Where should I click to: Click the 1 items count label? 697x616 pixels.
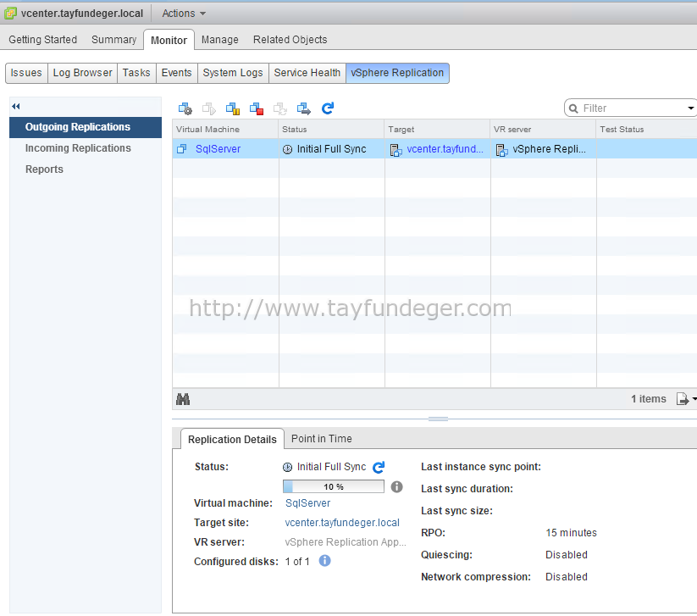click(649, 399)
